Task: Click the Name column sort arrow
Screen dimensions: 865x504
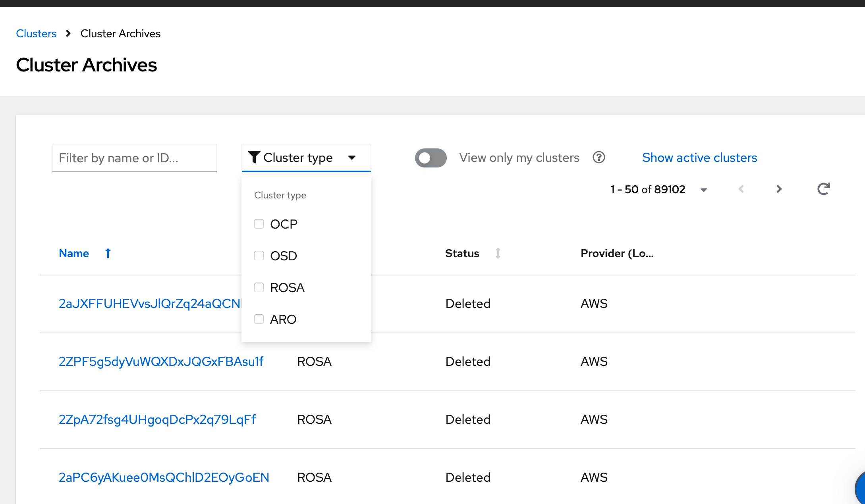Action: (x=108, y=253)
